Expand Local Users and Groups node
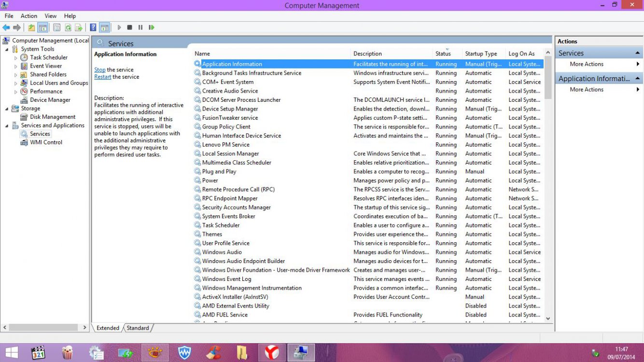 pos(15,83)
